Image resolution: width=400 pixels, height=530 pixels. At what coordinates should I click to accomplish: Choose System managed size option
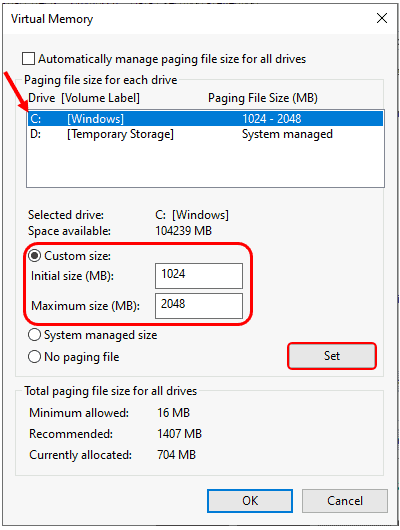click(34, 335)
